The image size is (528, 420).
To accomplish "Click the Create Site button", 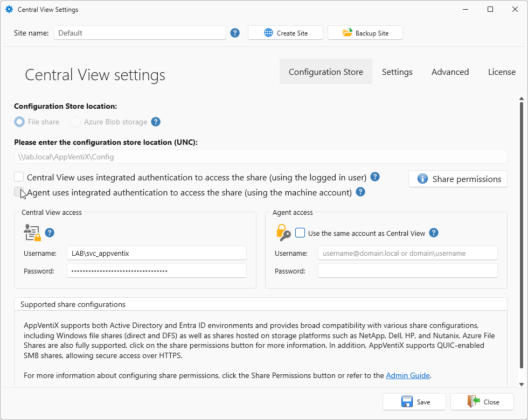I will (x=286, y=33).
